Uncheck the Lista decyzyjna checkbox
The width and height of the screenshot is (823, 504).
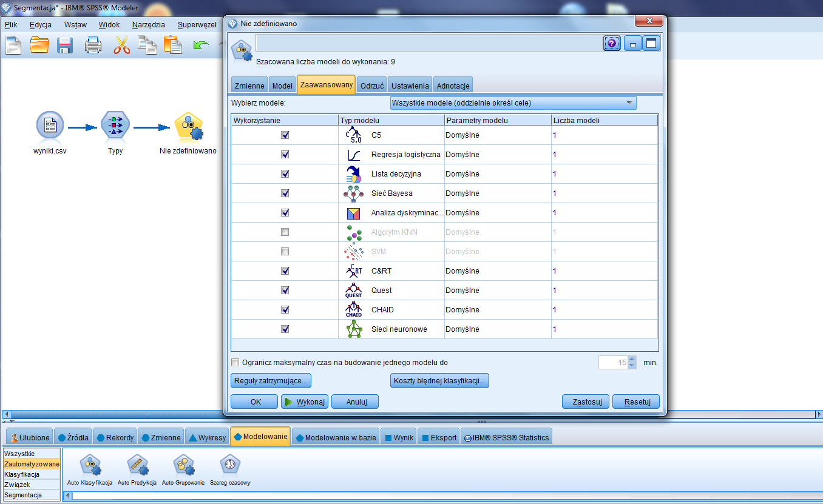click(285, 174)
